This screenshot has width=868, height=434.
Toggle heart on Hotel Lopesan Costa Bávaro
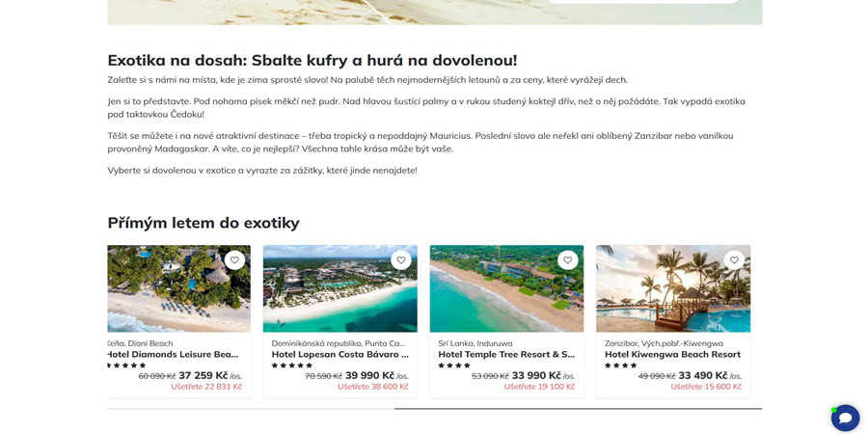401,260
